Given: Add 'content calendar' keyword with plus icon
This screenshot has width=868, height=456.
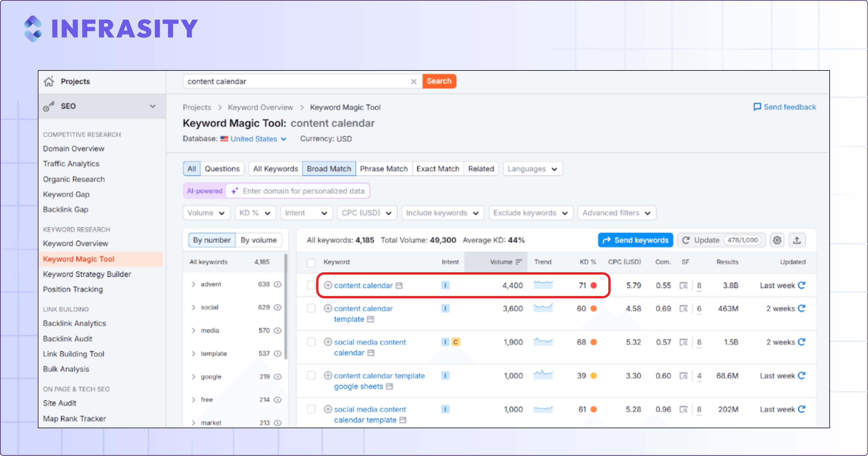Looking at the screenshot, I should 328,285.
